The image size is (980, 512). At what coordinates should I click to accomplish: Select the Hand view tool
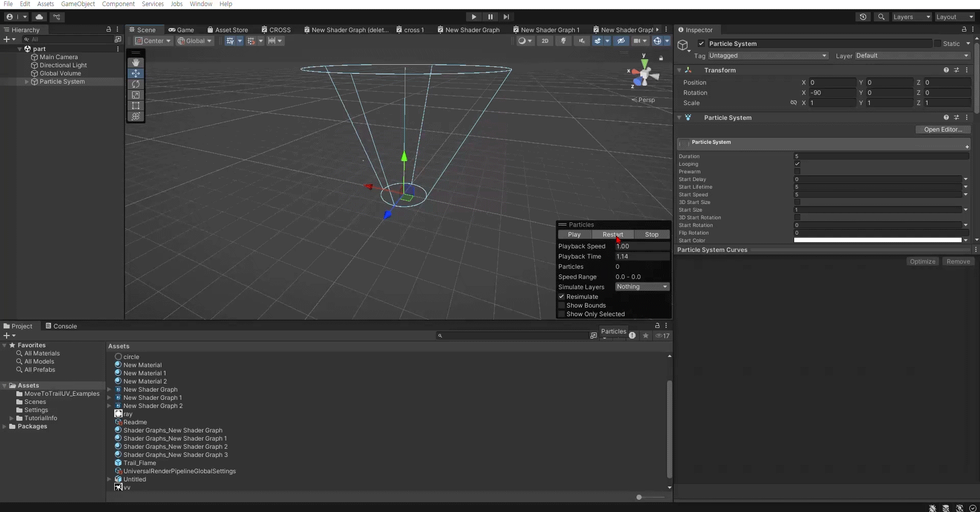[136, 63]
